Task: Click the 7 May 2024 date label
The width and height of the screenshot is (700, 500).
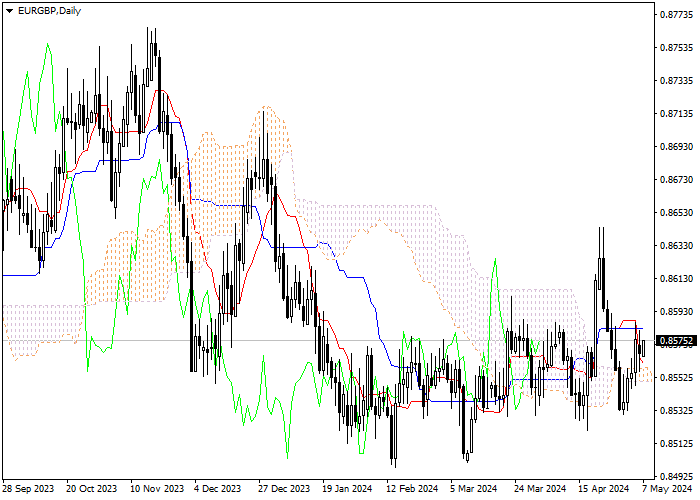Action: tap(667, 489)
